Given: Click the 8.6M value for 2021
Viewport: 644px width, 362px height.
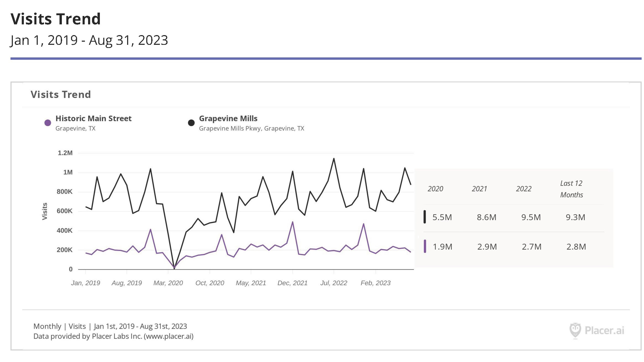Looking at the screenshot, I should pyautogui.click(x=486, y=217).
